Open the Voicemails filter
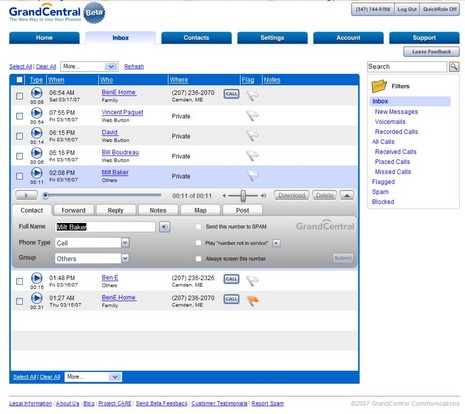Screen dimensions: 465x414 [390, 122]
